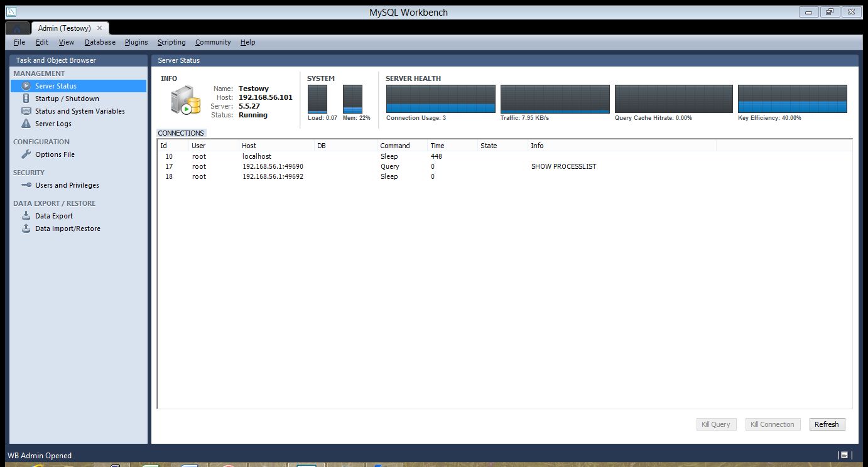The width and height of the screenshot is (868, 467).
Task: Click the Kill Connection button
Action: (773, 424)
